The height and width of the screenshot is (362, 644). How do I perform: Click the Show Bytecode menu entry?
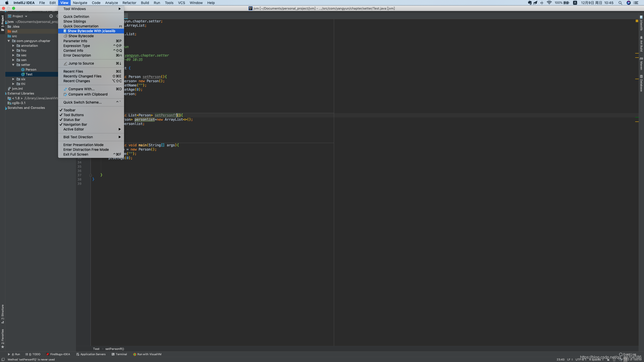91,36
